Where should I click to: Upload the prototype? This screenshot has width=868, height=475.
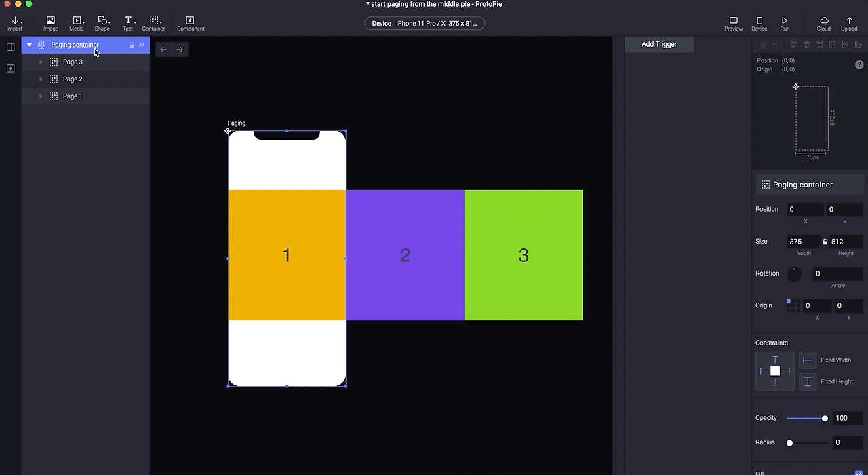[x=849, y=24]
